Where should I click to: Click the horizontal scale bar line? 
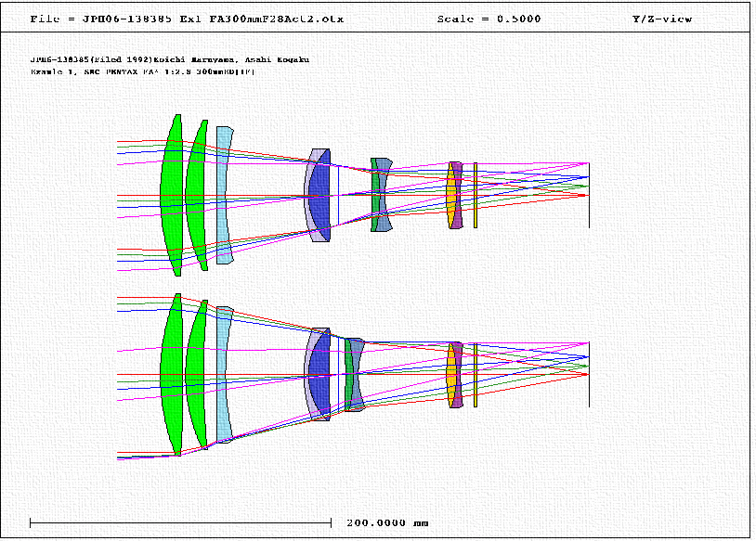[181, 522]
